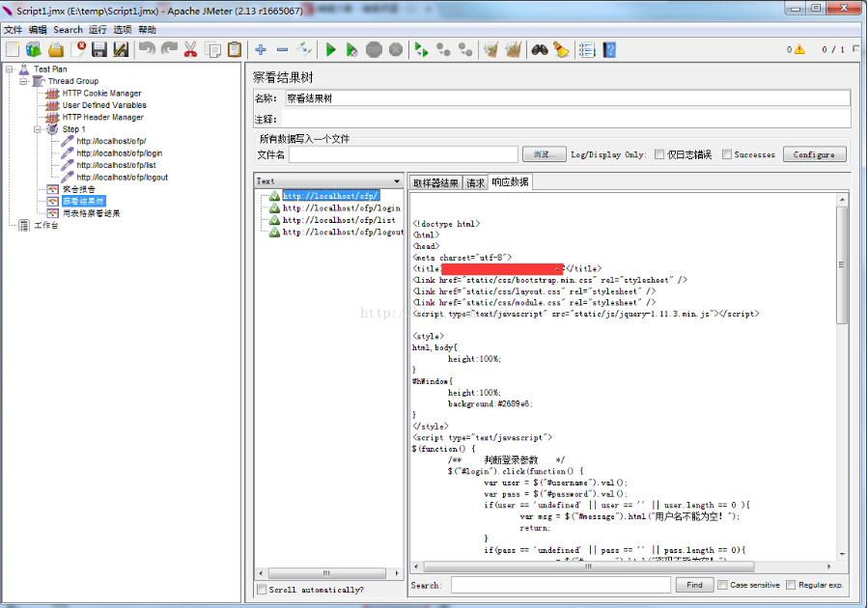Collapse the Test Plan tree node
This screenshot has width=868, height=608.
click(x=10, y=69)
